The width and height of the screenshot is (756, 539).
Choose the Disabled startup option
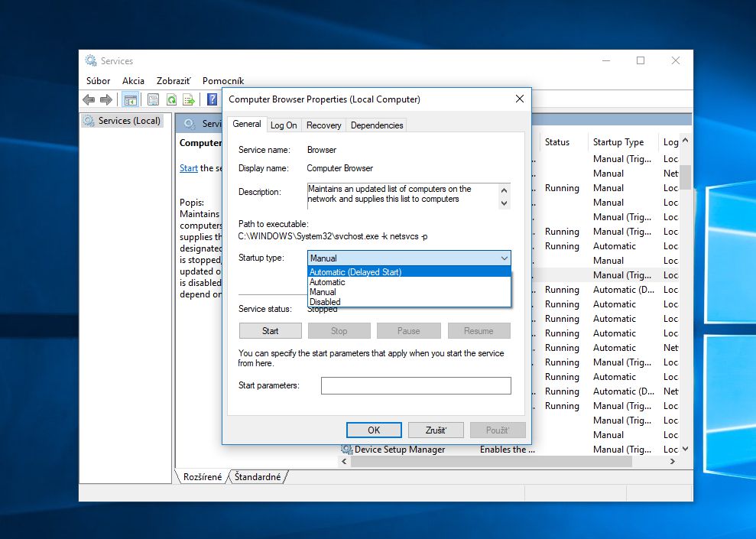[409, 302]
